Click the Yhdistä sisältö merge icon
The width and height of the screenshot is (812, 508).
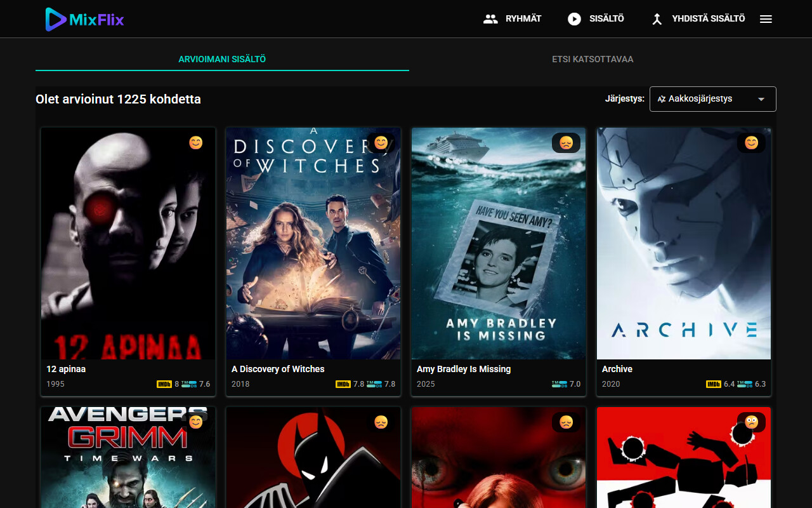click(x=657, y=19)
